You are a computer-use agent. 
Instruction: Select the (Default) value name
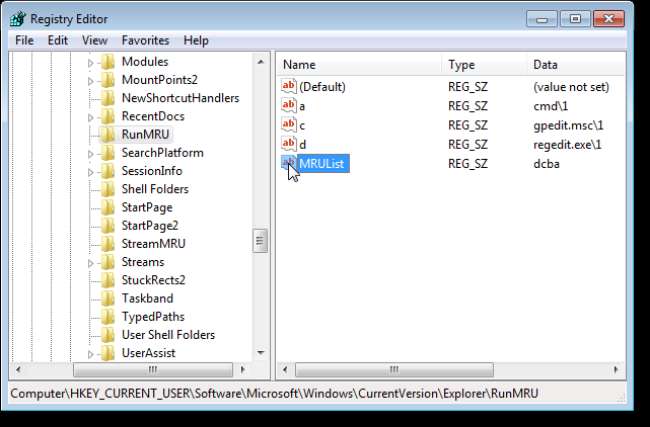point(322,87)
